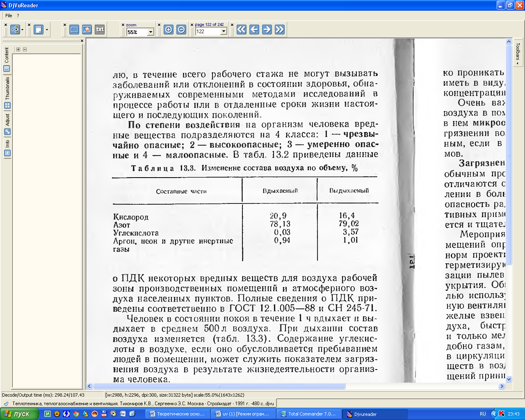This screenshot has width=525, height=420.
Task: Launch Word from quick launch
Action: click(x=123, y=414)
